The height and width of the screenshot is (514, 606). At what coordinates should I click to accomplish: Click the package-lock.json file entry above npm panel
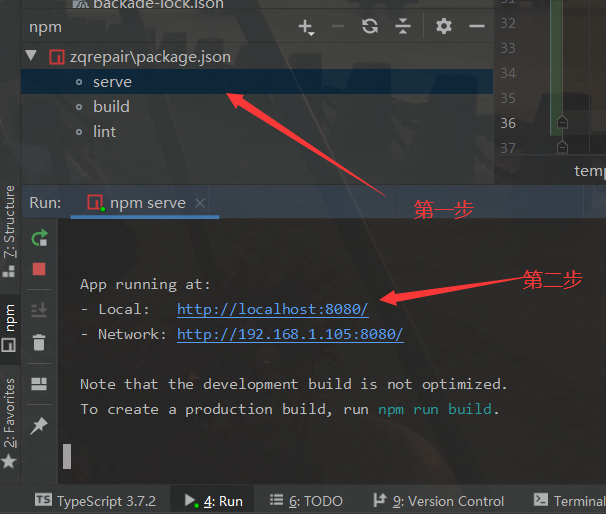pyautogui.click(x=148, y=4)
